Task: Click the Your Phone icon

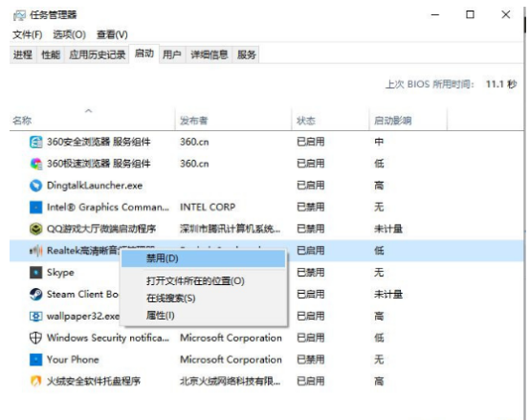Action: pyautogui.click(x=35, y=360)
